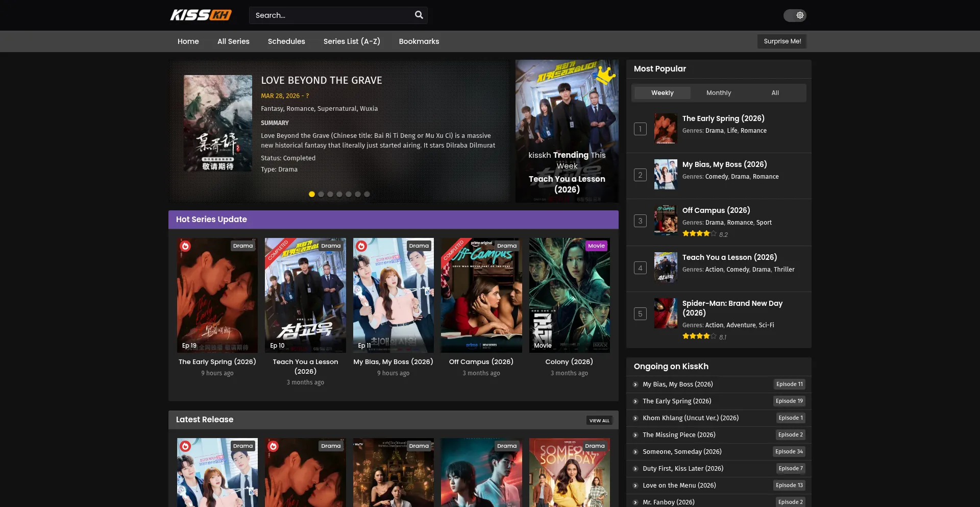Open Off Campus (2026) in Most Popular

pos(716,210)
